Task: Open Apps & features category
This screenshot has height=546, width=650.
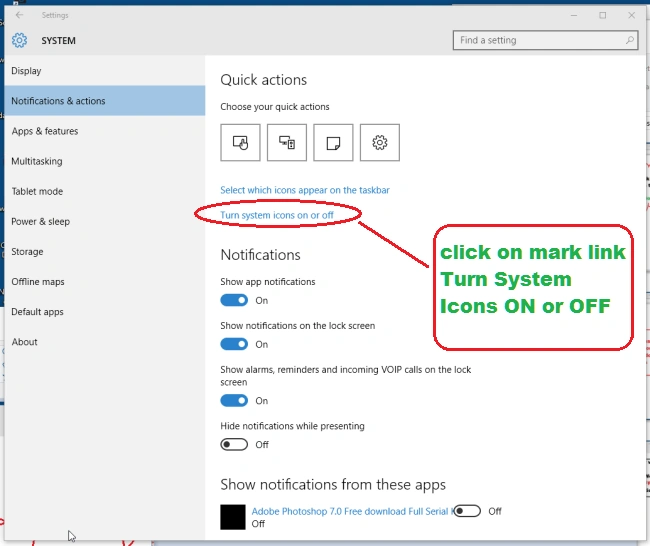Action: tap(105, 131)
